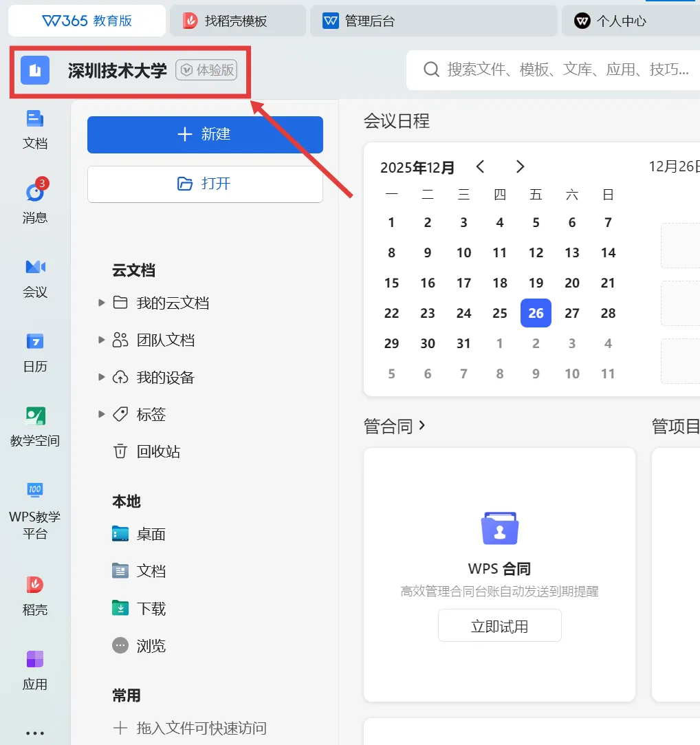
Task: Open local 桌面 folder
Action: point(139,534)
